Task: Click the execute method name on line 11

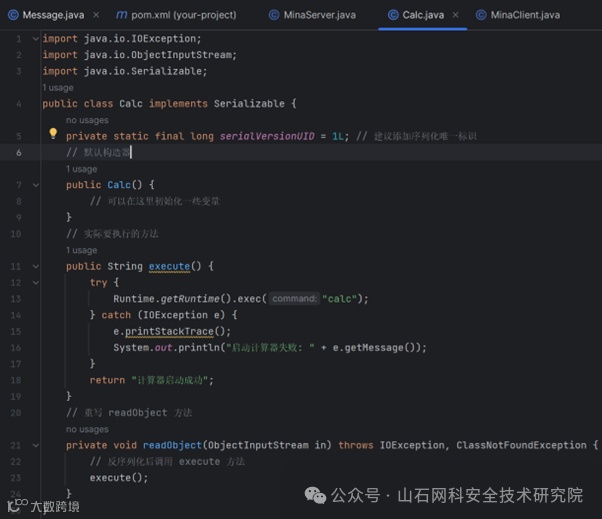Action: (x=169, y=266)
